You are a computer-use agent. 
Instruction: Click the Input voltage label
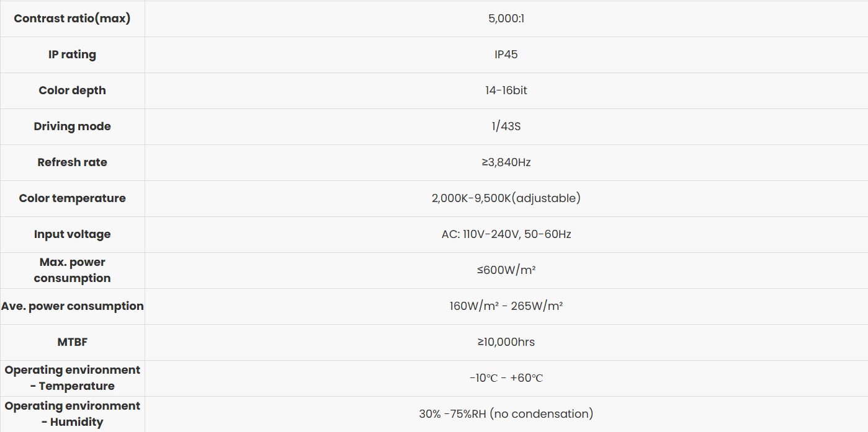click(72, 234)
